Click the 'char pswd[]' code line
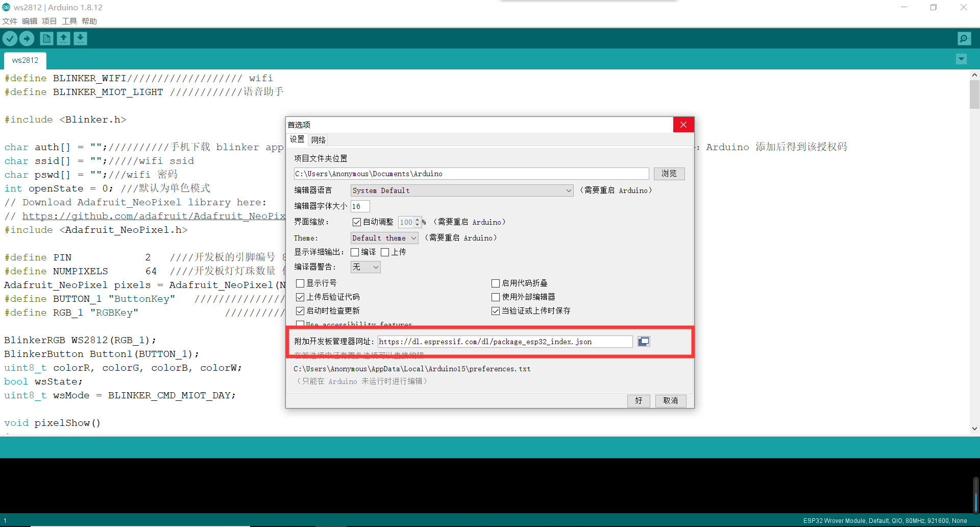The height and width of the screenshot is (527, 980). (91, 175)
